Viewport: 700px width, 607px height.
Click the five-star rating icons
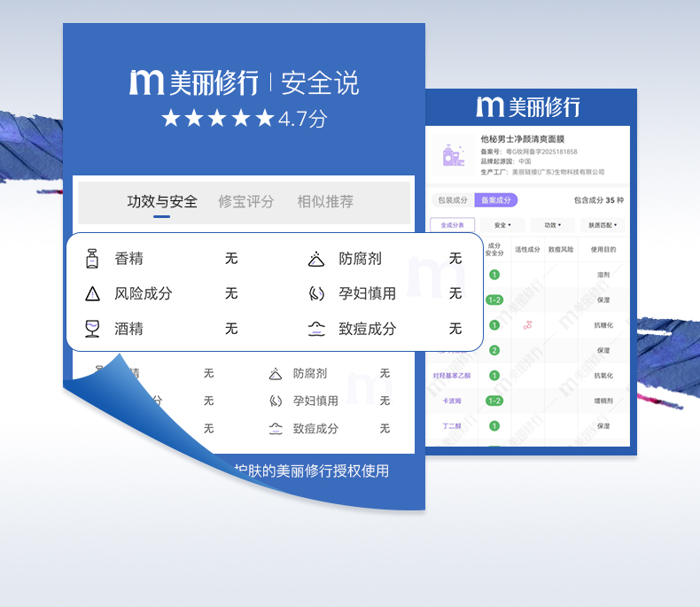tap(217, 118)
